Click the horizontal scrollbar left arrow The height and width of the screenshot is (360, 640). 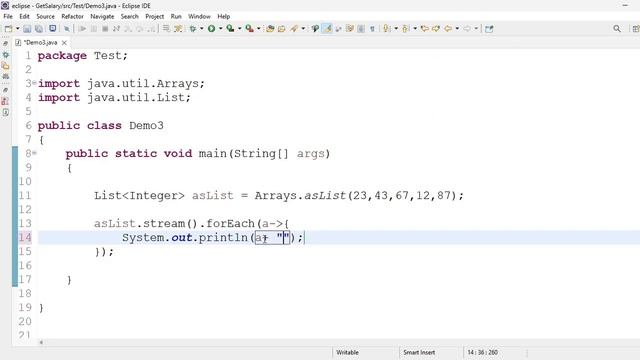click(41, 342)
